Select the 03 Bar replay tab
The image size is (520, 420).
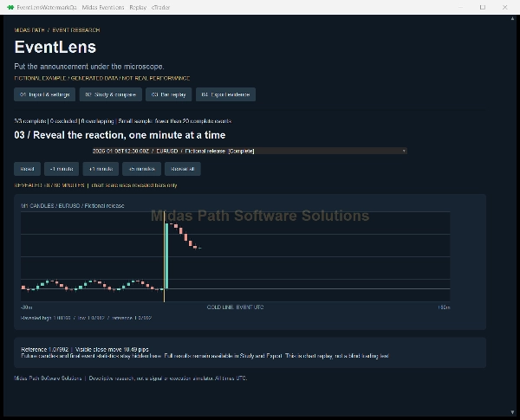coord(168,94)
